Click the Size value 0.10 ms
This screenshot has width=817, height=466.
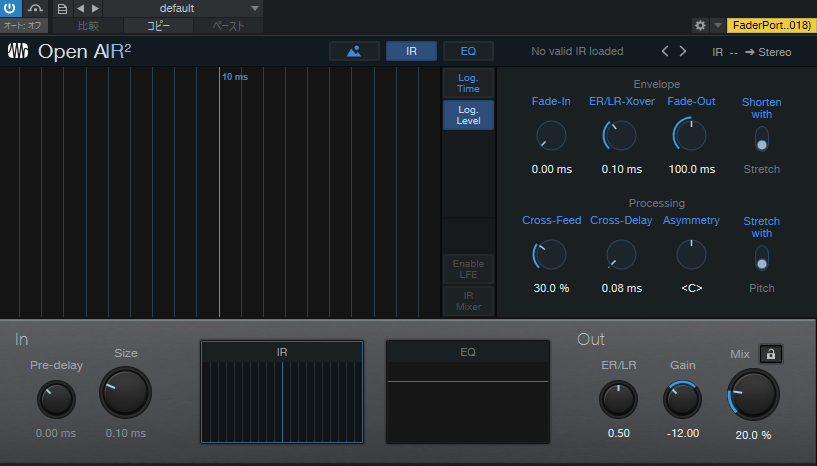(x=126, y=433)
